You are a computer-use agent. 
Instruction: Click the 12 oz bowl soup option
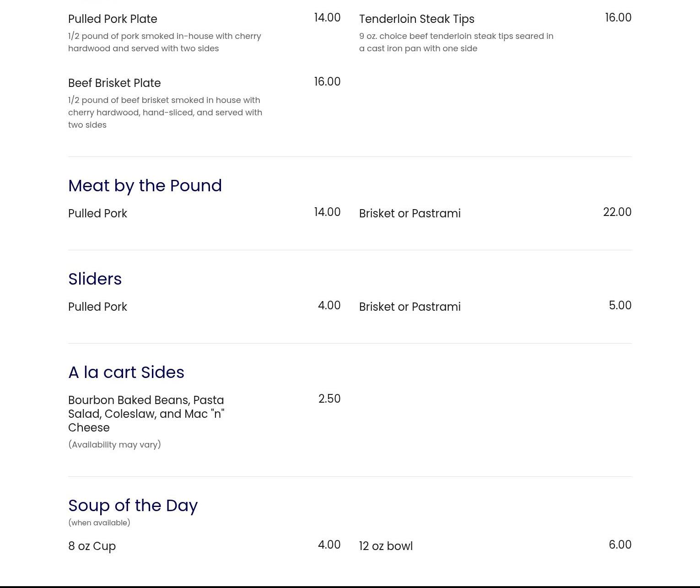coord(386,546)
